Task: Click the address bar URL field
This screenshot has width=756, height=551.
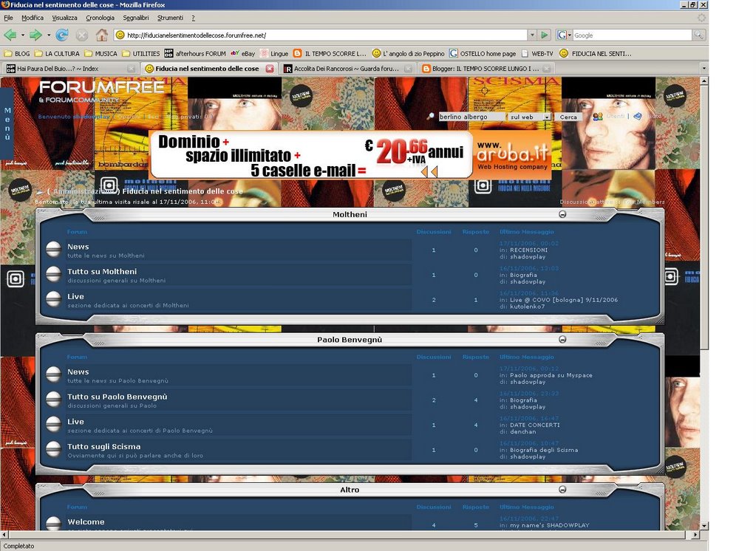Action: click(321, 35)
